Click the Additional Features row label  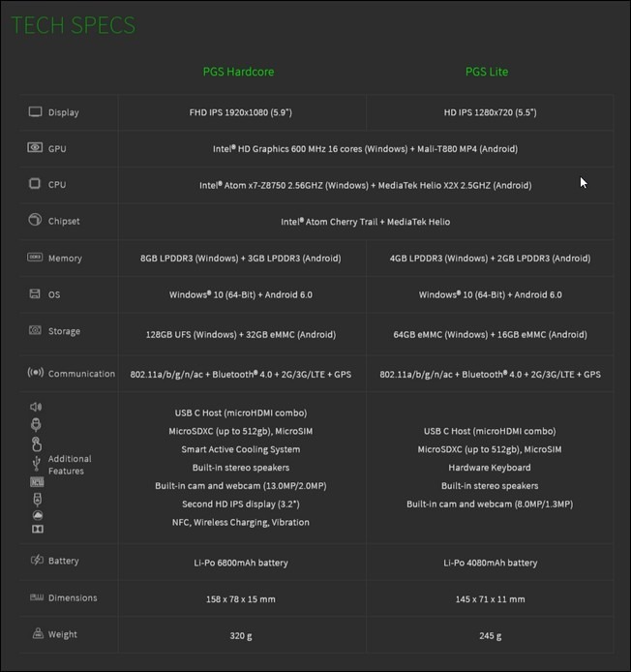click(x=70, y=465)
